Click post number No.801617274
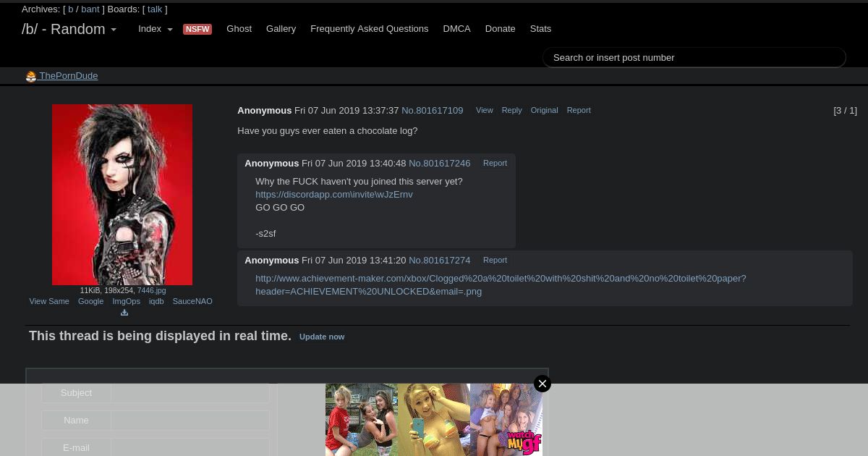The height and width of the screenshot is (456, 868). (x=440, y=261)
